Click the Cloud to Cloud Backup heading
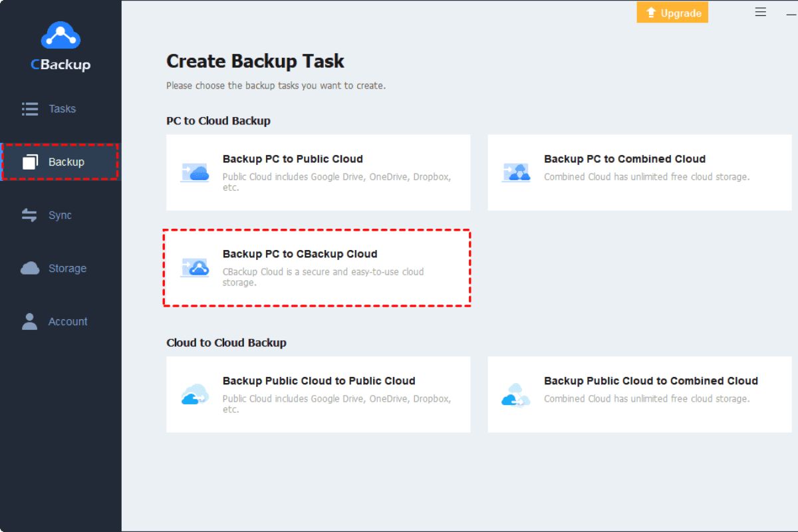Screen dimensions: 798x532 point(226,343)
